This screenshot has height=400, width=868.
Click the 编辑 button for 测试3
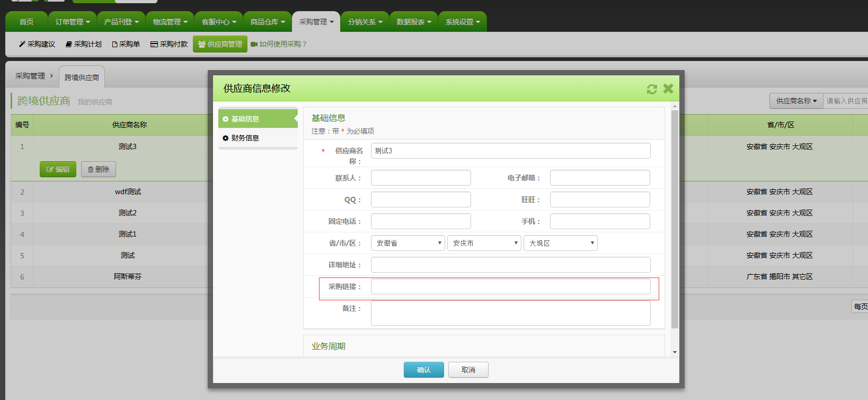tap(58, 169)
